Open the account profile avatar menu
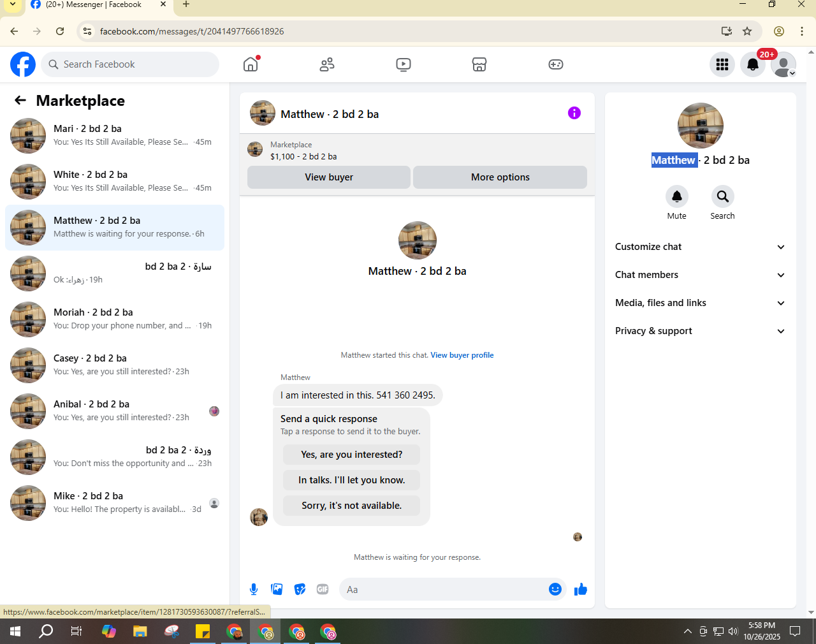This screenshot has height=644, width=816. (x=783, y=64)
